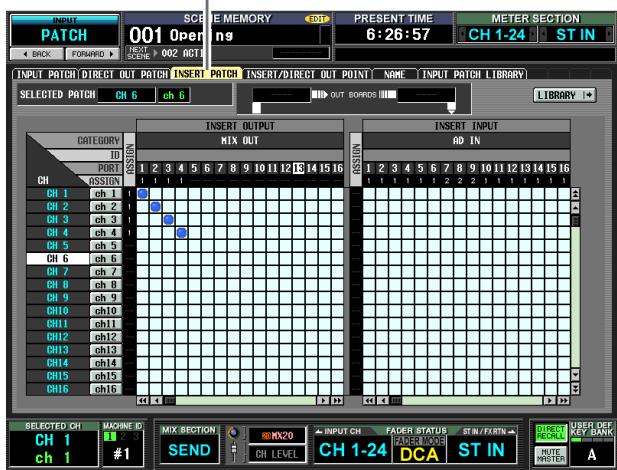The width and height of the screenshot is (617, 470).
Task: Select the CH 1-24 meter section
Action: point(497,35)
